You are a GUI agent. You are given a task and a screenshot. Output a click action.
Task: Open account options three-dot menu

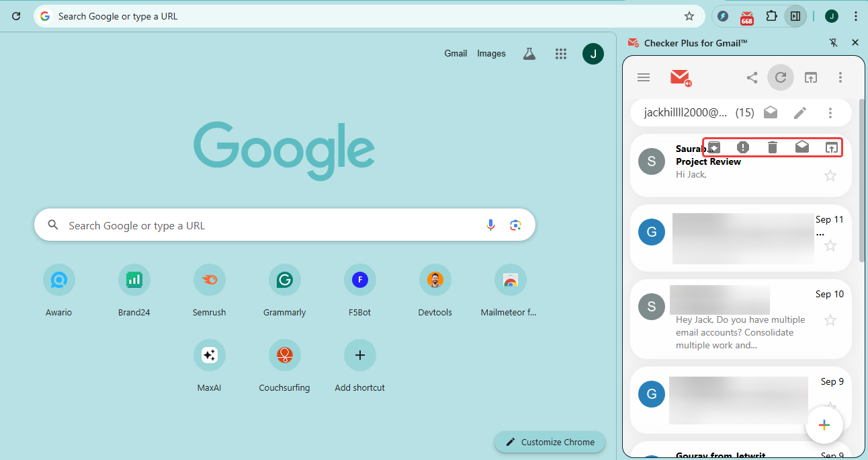coord(830,113)
